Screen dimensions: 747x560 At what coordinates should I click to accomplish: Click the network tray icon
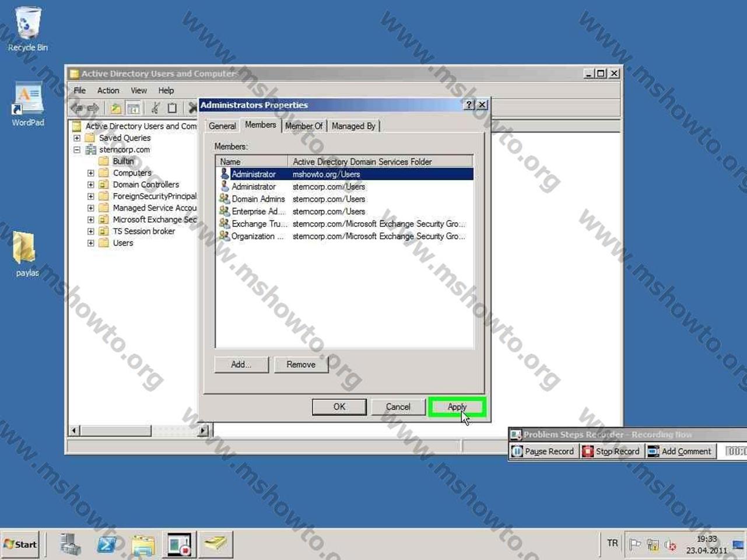(653, 545)
